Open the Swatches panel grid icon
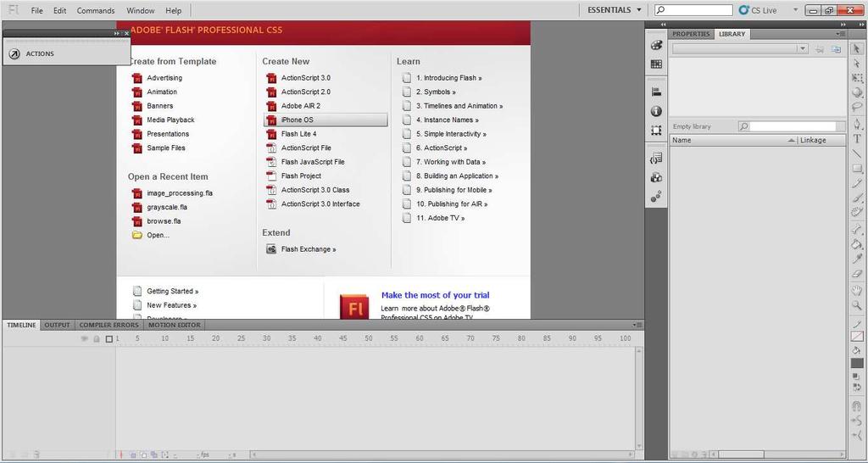Image resolution: width=868 pixels, height=463 pixels. click(x=656, y=64)
